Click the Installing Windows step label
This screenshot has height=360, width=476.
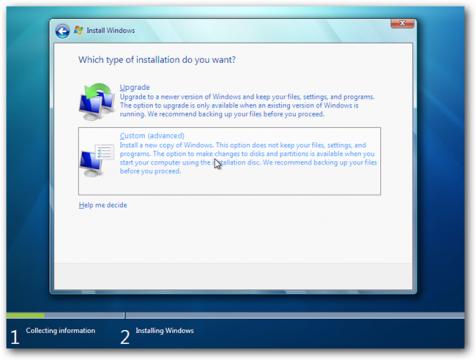165,331
